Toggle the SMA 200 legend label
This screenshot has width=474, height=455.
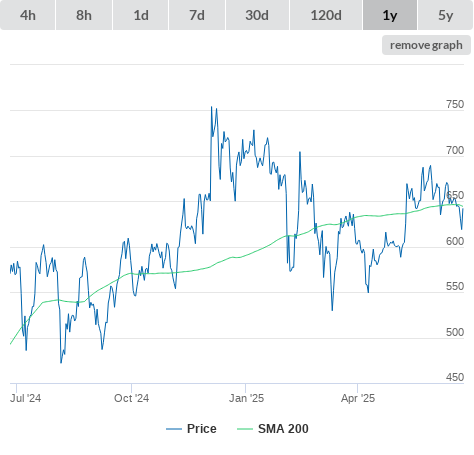[283, 429]
